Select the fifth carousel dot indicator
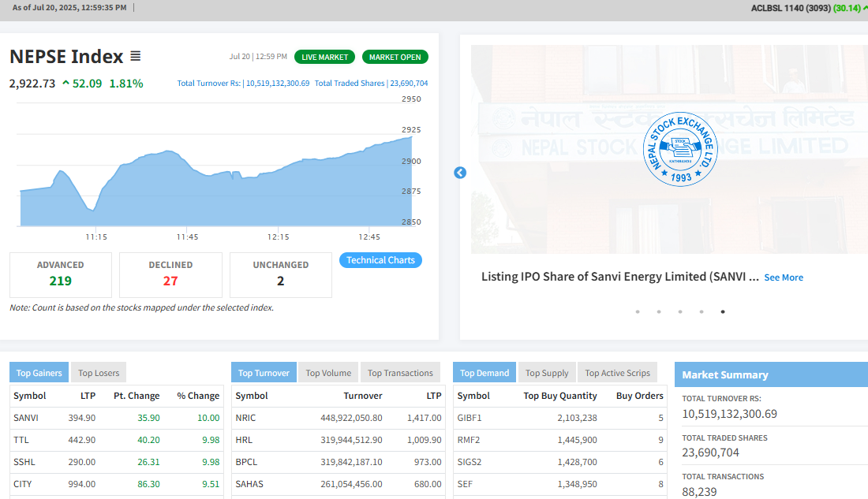Image resolution: width=868 pixels, height=499 pixels. click(723, 311)
